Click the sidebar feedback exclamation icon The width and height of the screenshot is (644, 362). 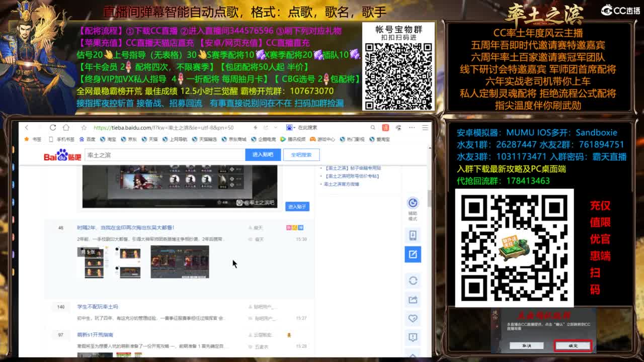(x=413, y=337)
